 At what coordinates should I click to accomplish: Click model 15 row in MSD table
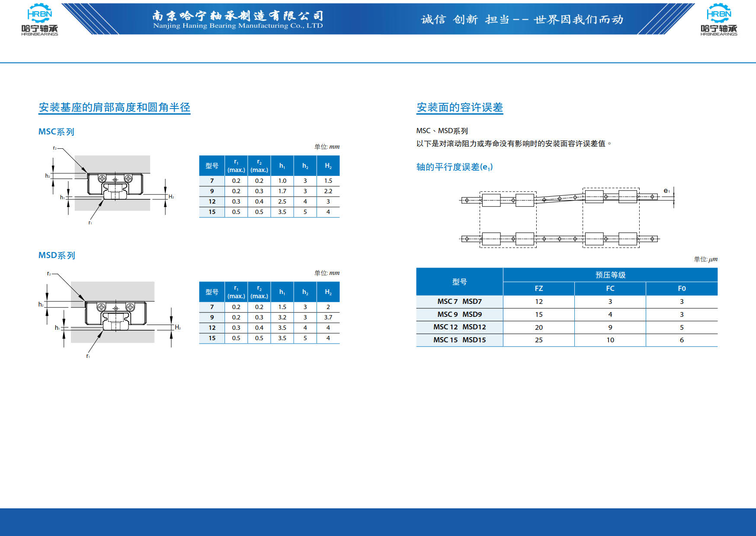point(269,338)
